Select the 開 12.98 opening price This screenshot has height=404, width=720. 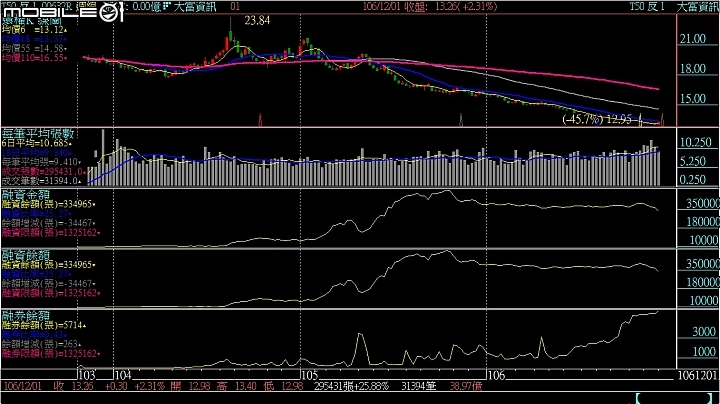point(191,387)
